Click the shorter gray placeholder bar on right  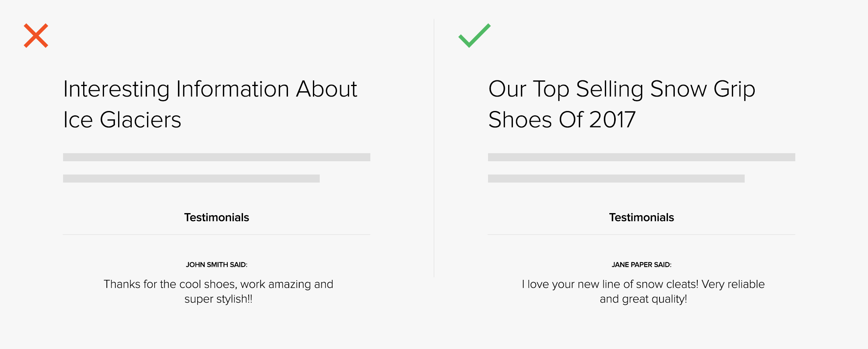pos(616,179)
